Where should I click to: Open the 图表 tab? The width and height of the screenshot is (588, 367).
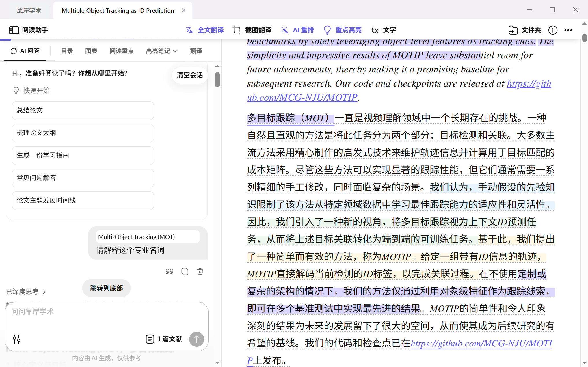pos(91,51)
